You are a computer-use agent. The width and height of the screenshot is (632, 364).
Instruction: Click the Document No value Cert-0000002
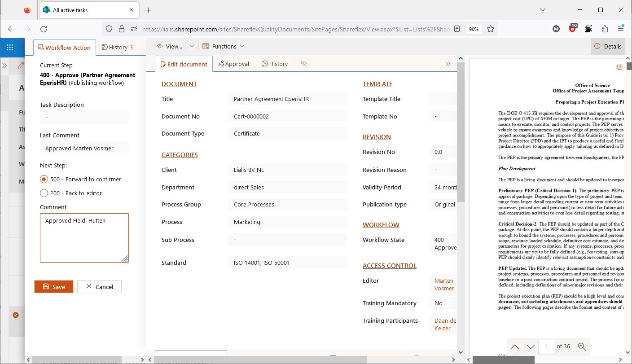click(x=287, y=116)
